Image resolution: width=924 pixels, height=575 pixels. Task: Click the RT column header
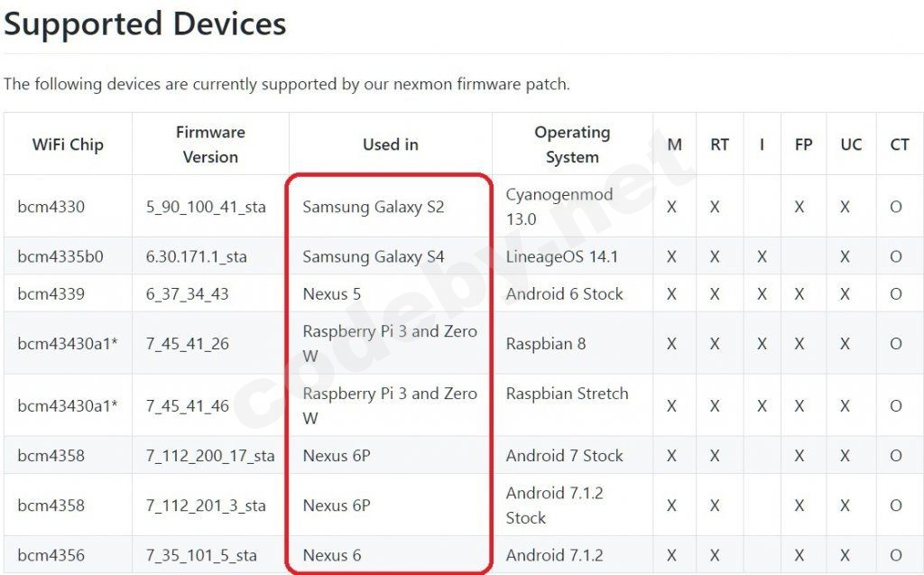click(719, 144)
